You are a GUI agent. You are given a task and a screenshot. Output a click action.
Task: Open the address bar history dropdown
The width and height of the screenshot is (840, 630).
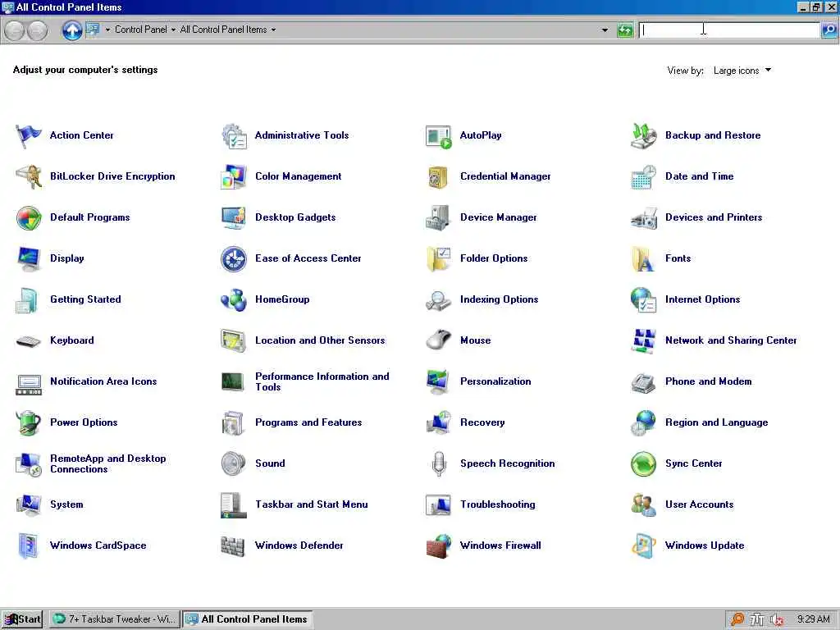[x=605, y=30]
